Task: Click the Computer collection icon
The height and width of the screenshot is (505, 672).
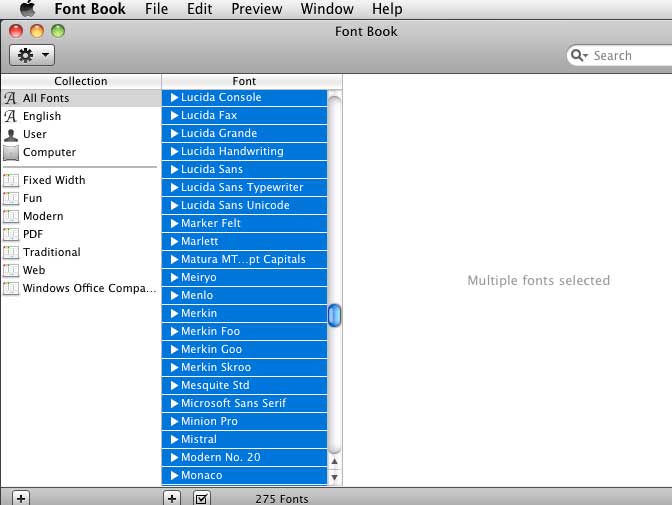Action: click(11, 153)
